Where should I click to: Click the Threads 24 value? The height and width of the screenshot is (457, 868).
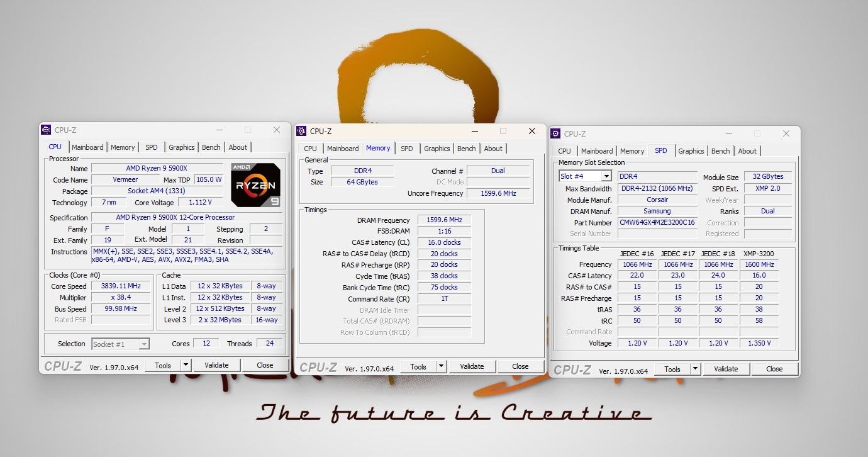pos(269,343)
